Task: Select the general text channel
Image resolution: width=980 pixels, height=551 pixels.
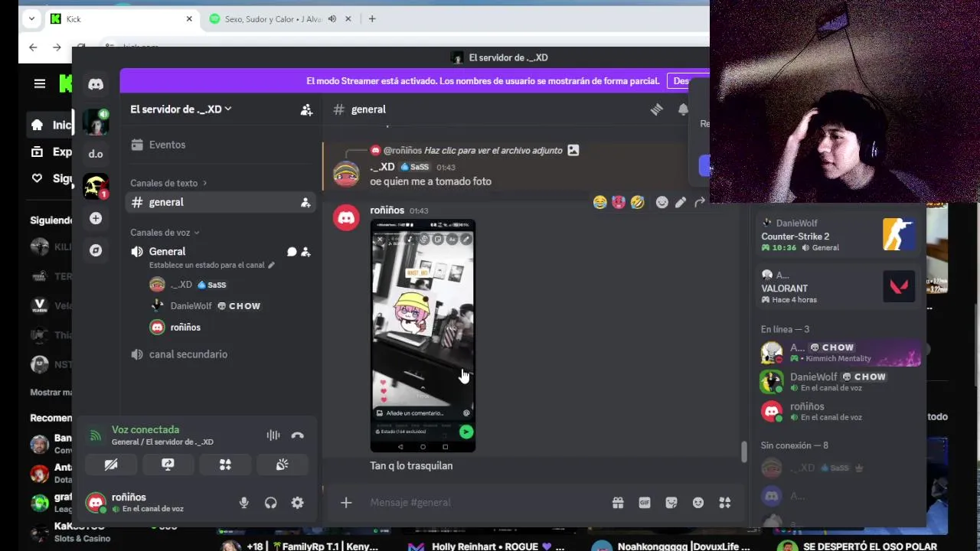Action: (x=220, y=202)
